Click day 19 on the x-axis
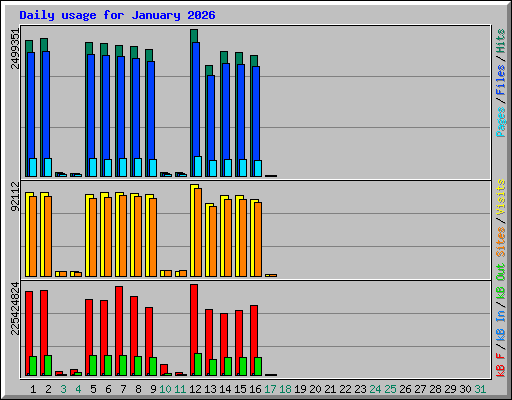The height and width of the screenshot is (400, 512). click(300, 389)
